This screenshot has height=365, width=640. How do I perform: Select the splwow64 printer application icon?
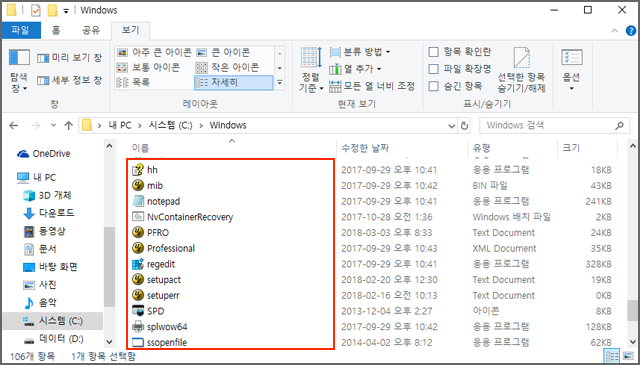138,327
